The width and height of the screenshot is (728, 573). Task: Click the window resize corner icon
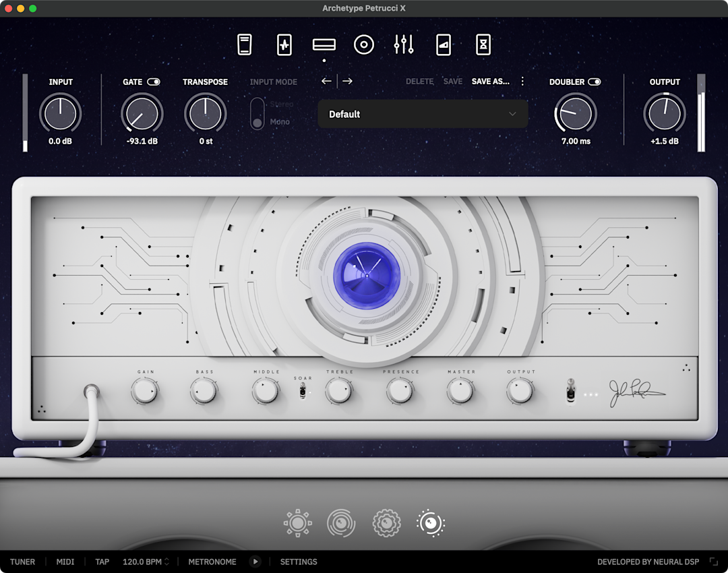point(714,562)
